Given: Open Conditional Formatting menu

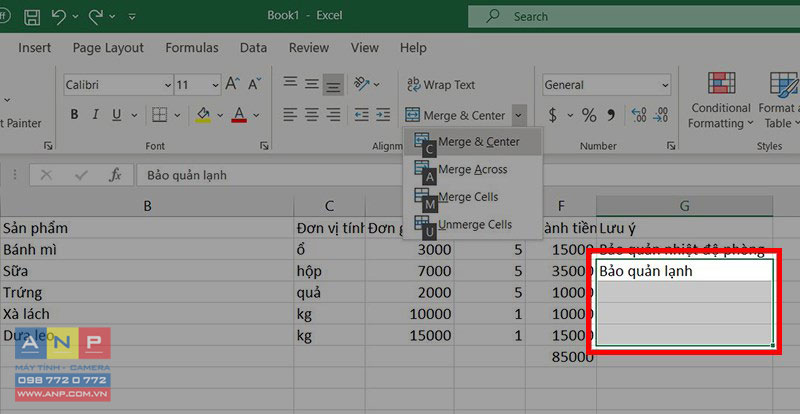Looking at the screenshot, I should click(x=721, y=100).
